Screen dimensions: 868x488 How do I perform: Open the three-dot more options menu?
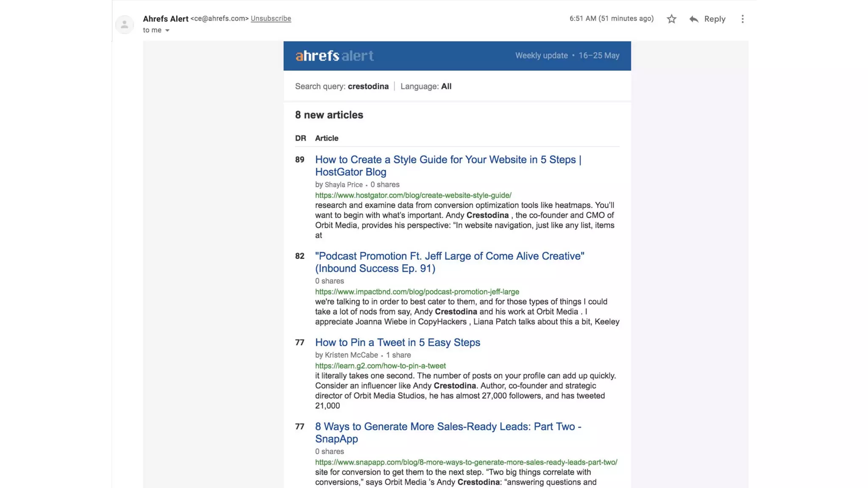pyautogui.click(x=742, y=19)
